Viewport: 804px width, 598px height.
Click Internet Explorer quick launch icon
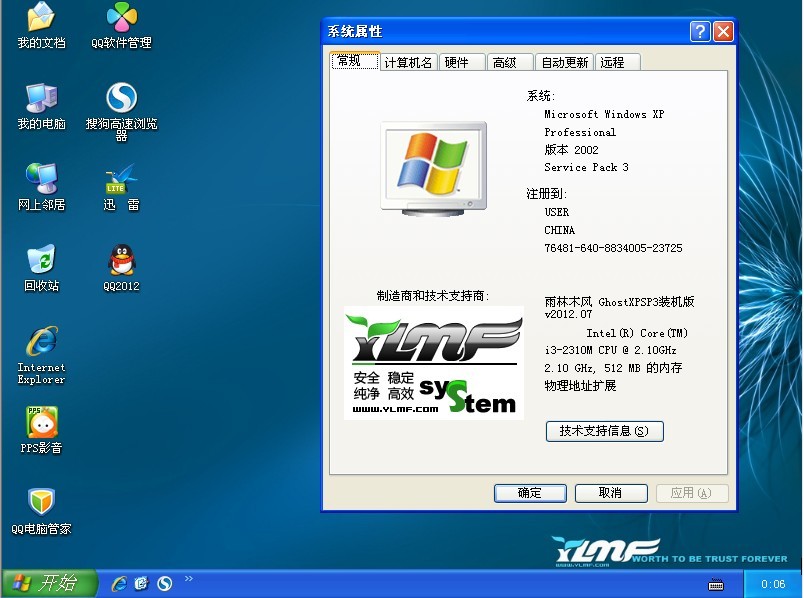[x=118, y=584]
